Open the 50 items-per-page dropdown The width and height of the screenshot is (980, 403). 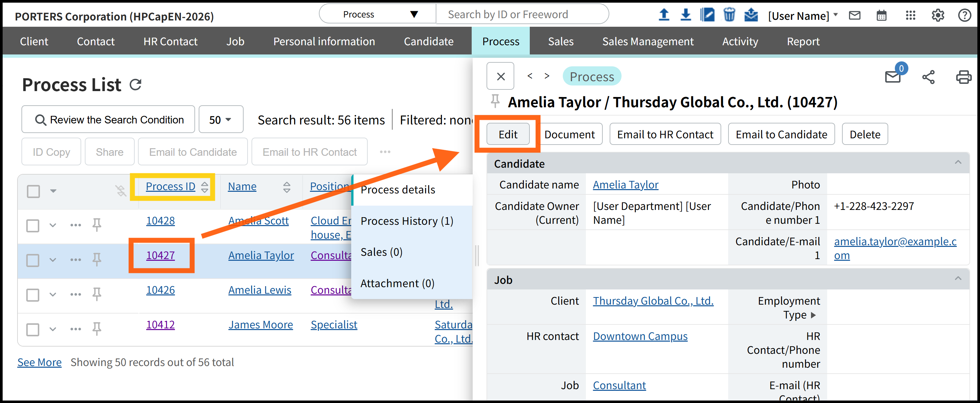(220, 120)
